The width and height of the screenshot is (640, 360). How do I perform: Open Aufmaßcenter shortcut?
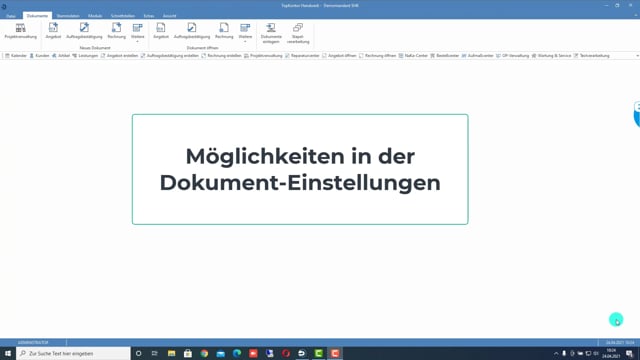point(478,56)
